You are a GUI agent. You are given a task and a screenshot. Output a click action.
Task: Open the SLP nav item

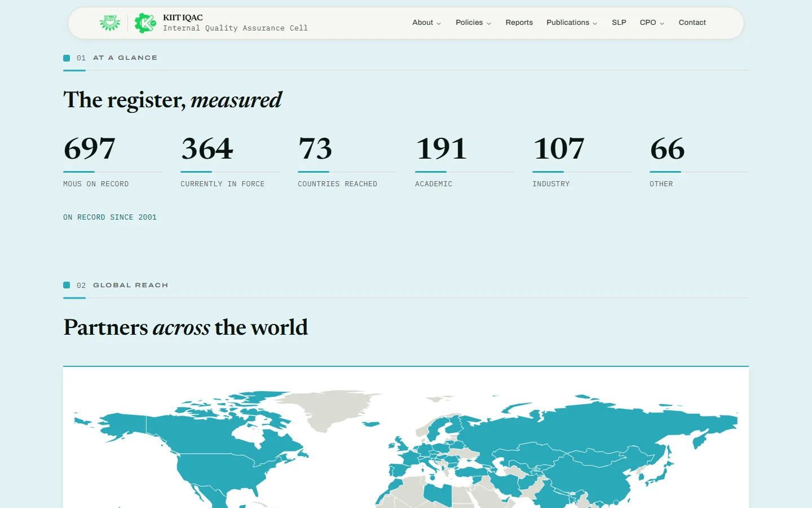[619, 23]
